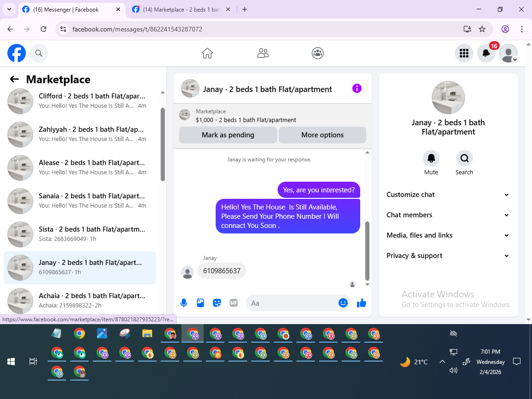Open the Alease conversation
Viewport: 532px width, 399px height.
tap(80, 167)
